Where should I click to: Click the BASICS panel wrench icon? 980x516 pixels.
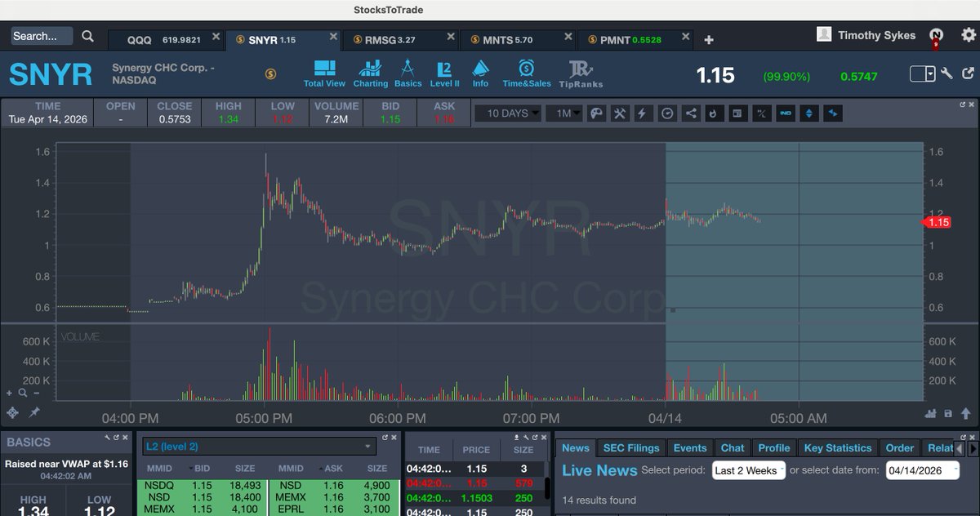click(x=107, y=437)
